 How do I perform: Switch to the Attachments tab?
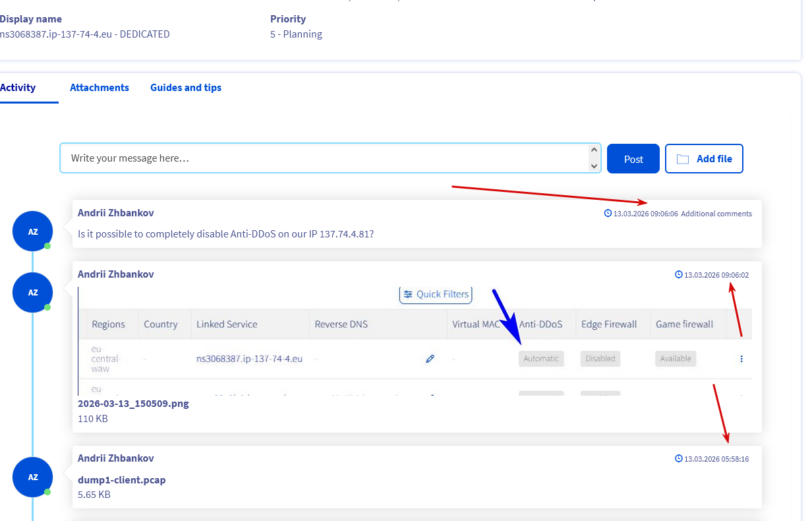tap(100, 88)
